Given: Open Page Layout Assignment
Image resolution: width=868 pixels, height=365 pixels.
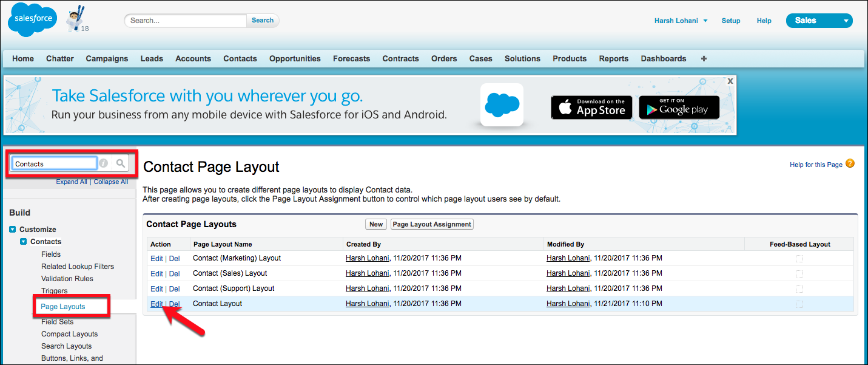Looking at the screenshot, I should (x=432, y=225).
